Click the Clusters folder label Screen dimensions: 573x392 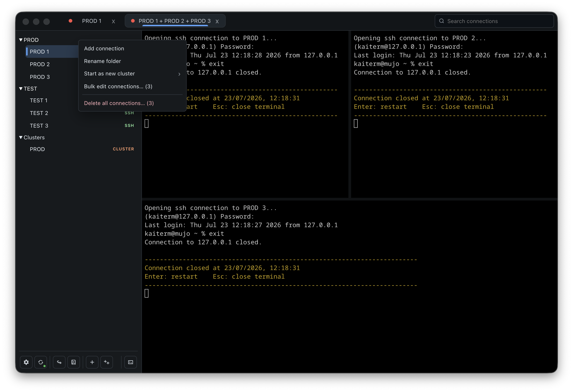(34, 138)
